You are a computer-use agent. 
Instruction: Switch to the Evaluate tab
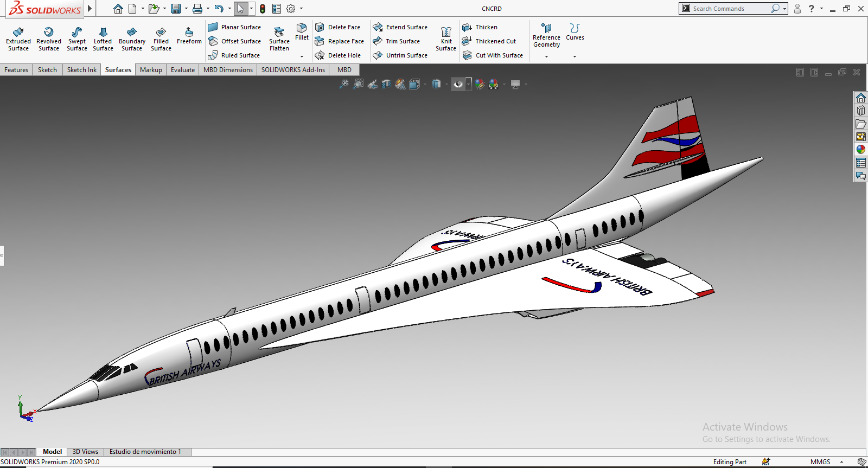[183, 70]
